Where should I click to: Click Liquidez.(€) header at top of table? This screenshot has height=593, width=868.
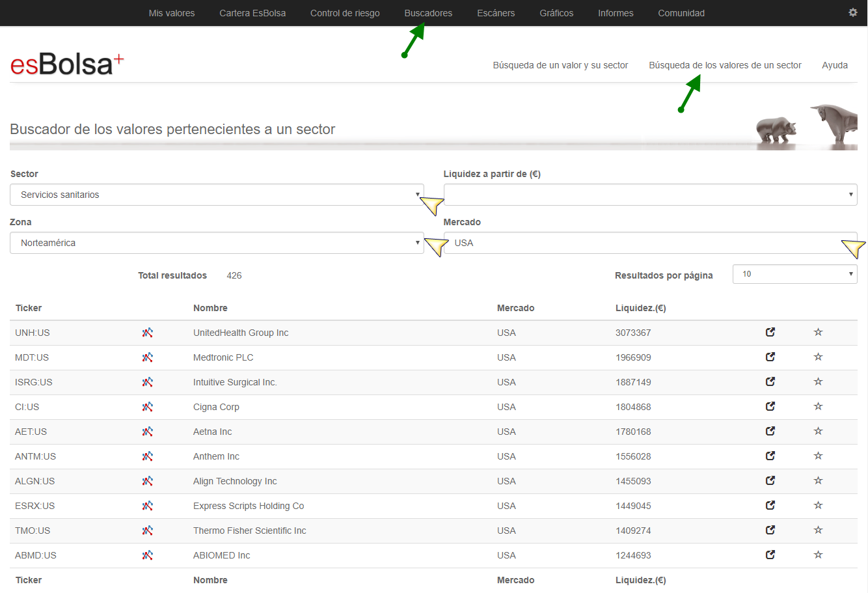(x=641, y=308)
